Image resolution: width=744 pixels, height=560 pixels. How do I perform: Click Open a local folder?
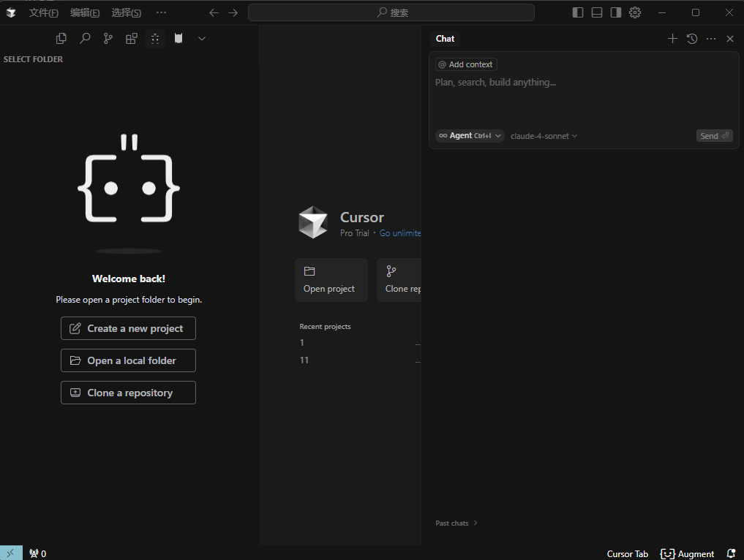coord(128,360)
